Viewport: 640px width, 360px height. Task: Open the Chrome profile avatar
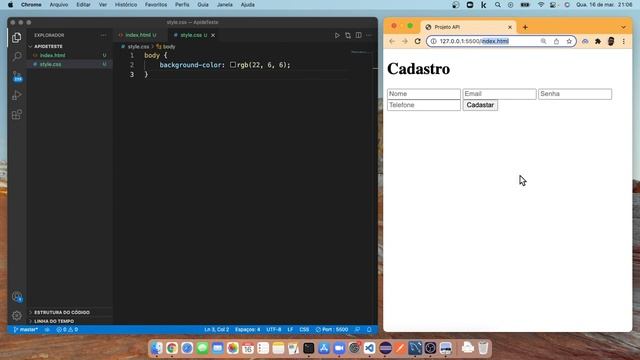click(x=611, y=41)
